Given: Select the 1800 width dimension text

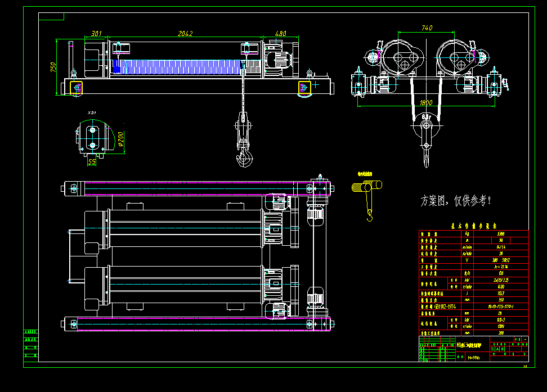Looking at the screenshot, I should click(426, 102).
